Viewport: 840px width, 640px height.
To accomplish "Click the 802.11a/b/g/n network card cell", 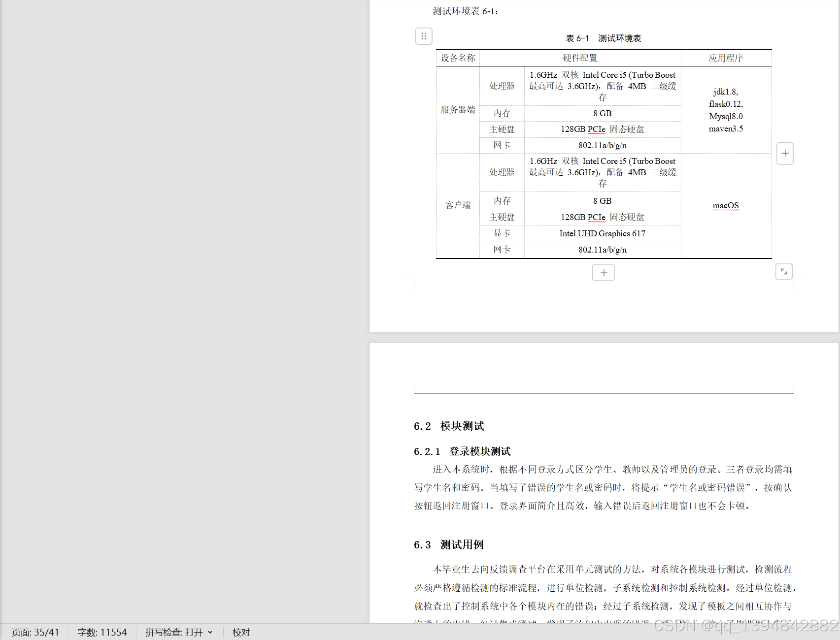I will [x=602, y=145].
